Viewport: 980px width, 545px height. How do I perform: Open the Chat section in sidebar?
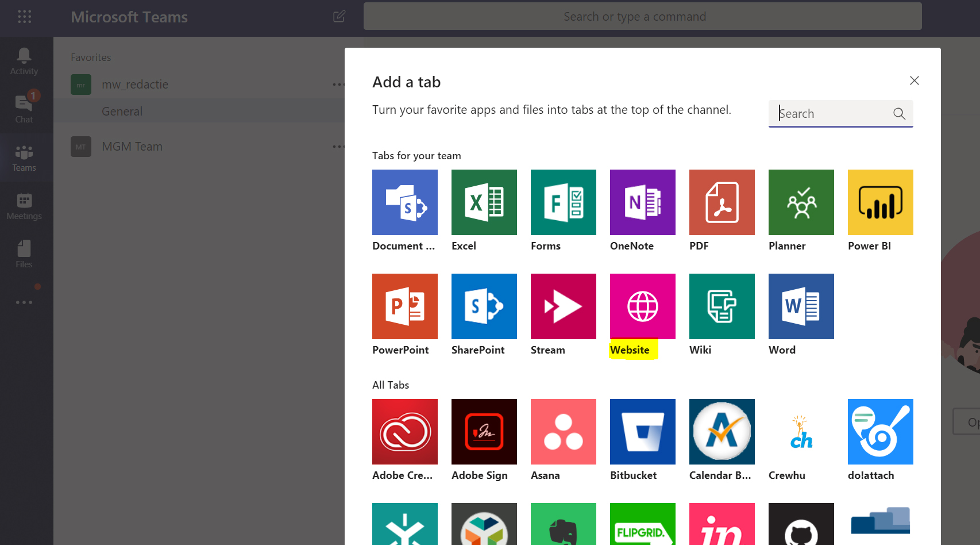tap(24, 109)
